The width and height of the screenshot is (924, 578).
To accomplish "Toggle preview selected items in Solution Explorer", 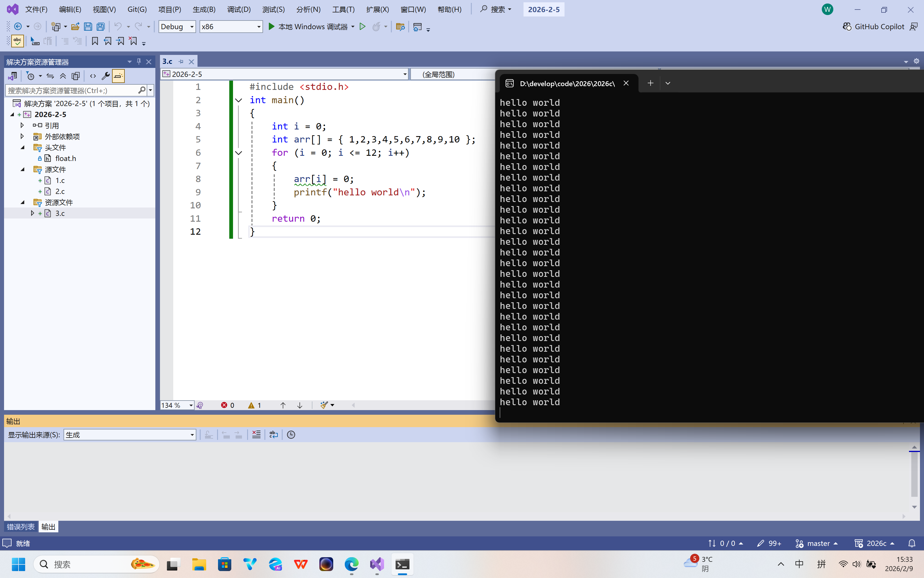I will click(x=118, y=76).
